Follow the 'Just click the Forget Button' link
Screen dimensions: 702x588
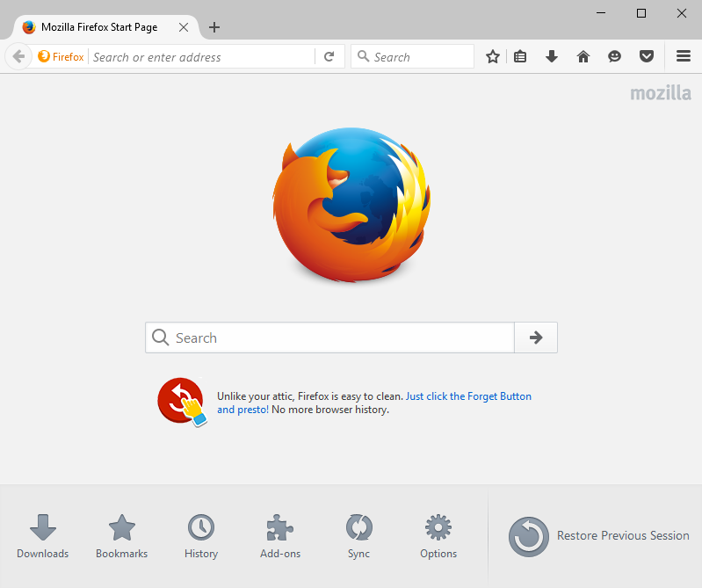pyautogui.click(x=468, y=396)
